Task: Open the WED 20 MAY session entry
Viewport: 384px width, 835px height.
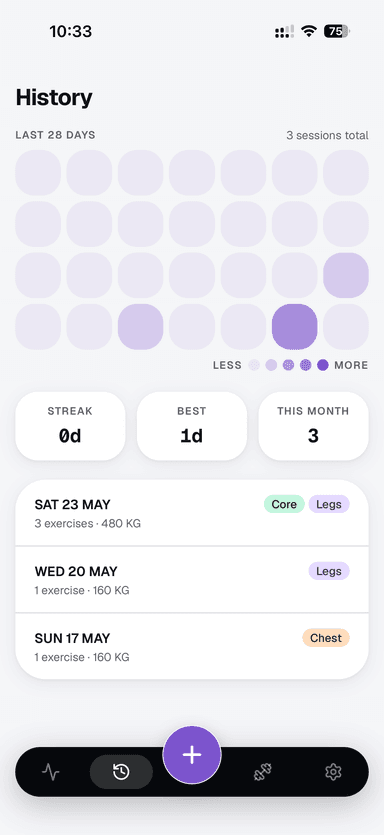Action: click(x=192, y=580)
